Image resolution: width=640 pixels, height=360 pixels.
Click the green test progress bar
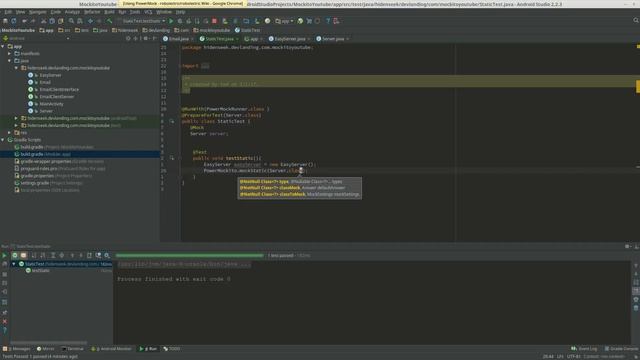pyautogui.click(x=189, y=256)
